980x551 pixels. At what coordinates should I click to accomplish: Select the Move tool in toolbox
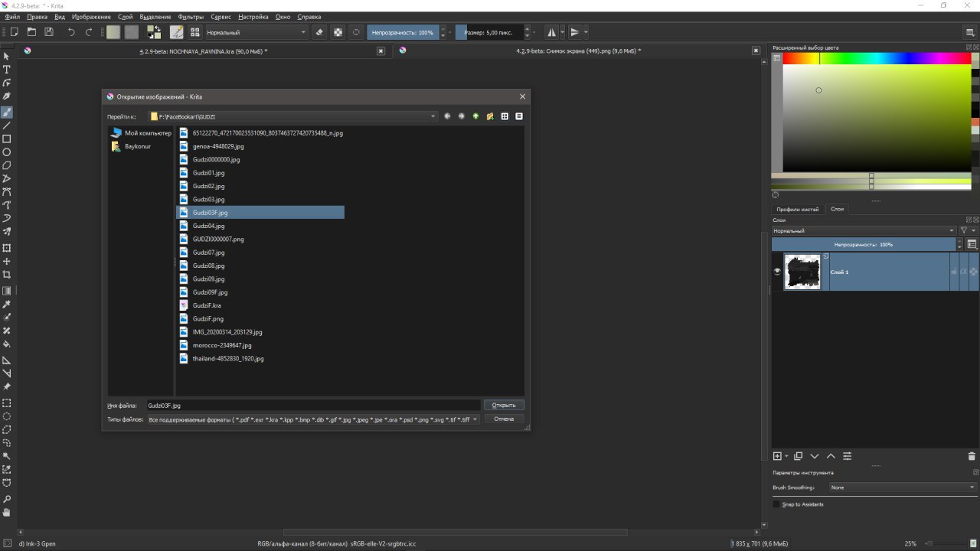[7, 261]
